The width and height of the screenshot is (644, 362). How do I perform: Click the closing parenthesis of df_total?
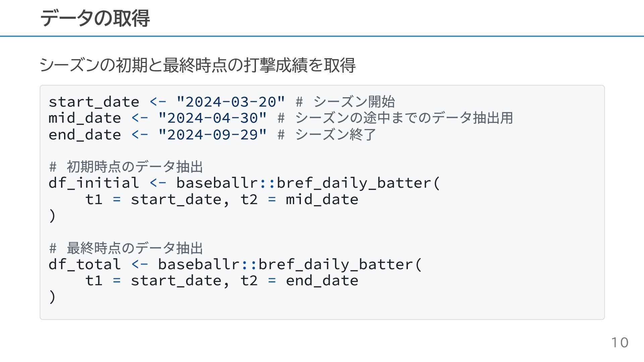click(52, 297)
